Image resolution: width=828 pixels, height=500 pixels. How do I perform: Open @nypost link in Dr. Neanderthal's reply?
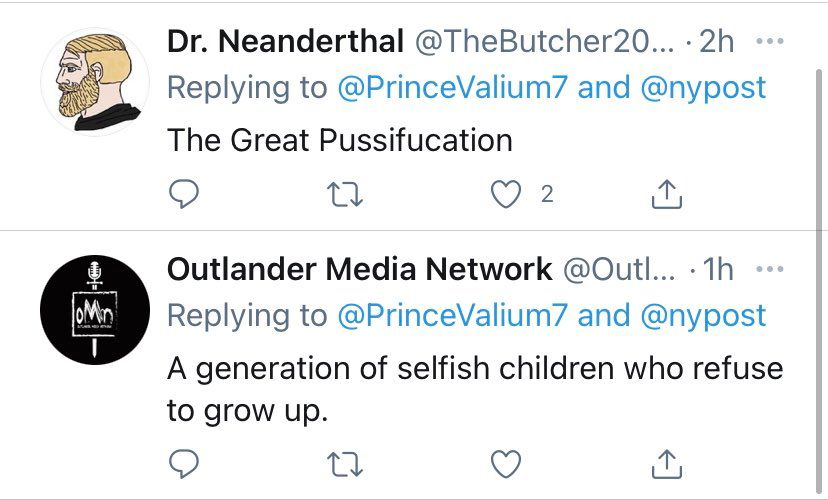point(703,88)
